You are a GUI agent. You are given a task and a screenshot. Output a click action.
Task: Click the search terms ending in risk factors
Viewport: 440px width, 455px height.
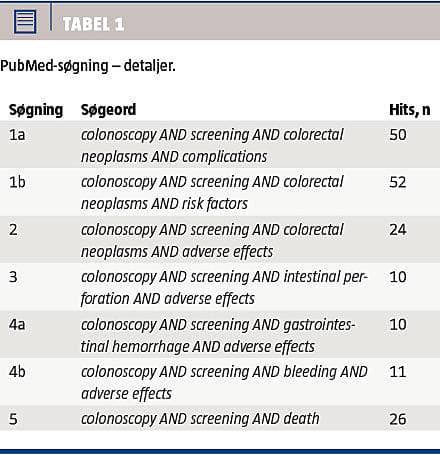(212, 193)
